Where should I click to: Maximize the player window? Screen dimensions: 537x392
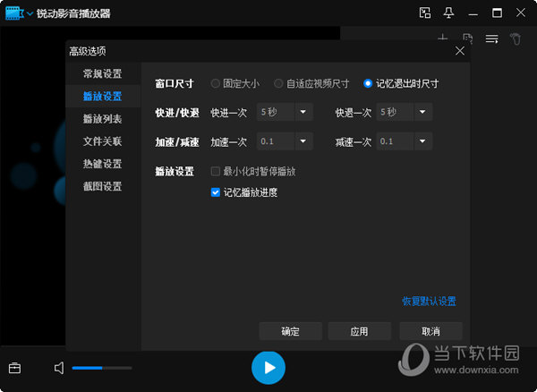pyautogui.click(x=497, y=13)
